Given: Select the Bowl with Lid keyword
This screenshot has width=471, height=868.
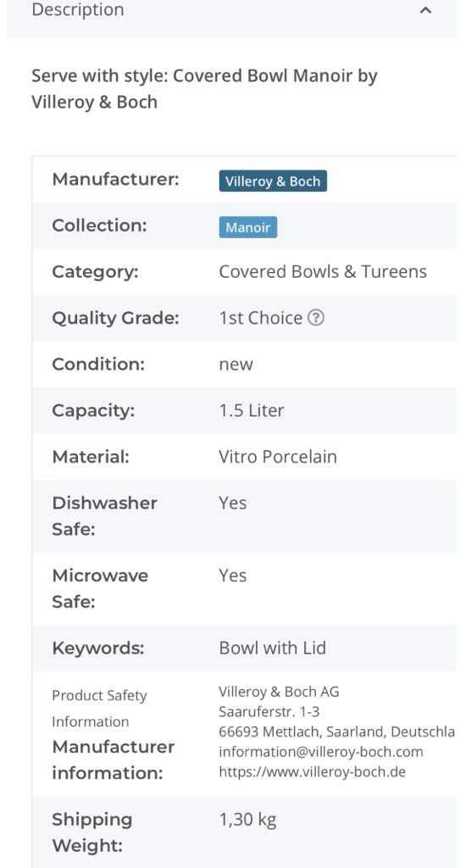Looking at the screenshot, I should [x=272, y=648].
